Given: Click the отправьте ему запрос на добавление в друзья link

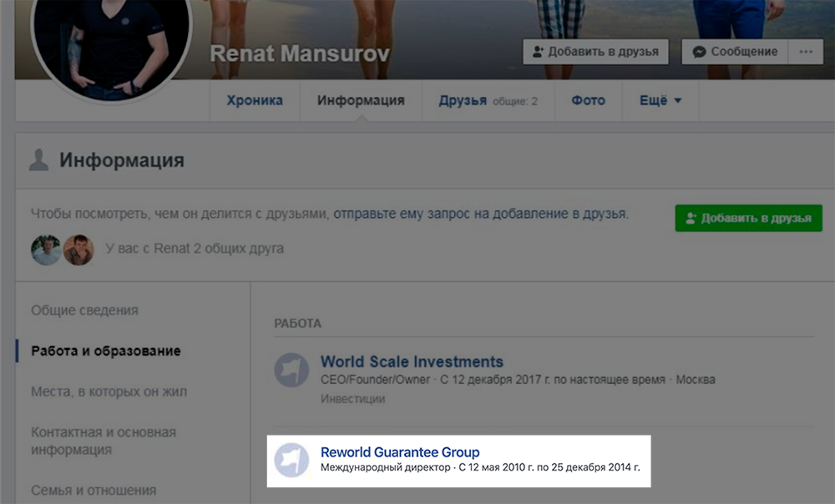Looking at the screenshot, I should [x=481, y=214].
